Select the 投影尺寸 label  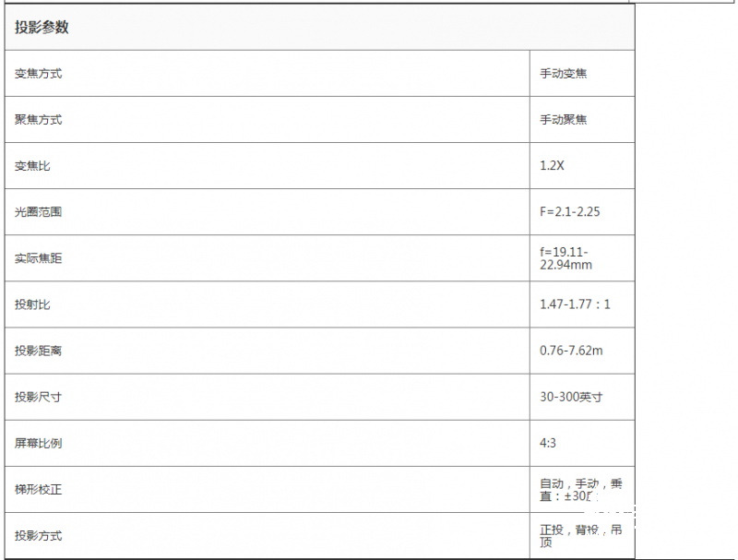tap(38, 397)
